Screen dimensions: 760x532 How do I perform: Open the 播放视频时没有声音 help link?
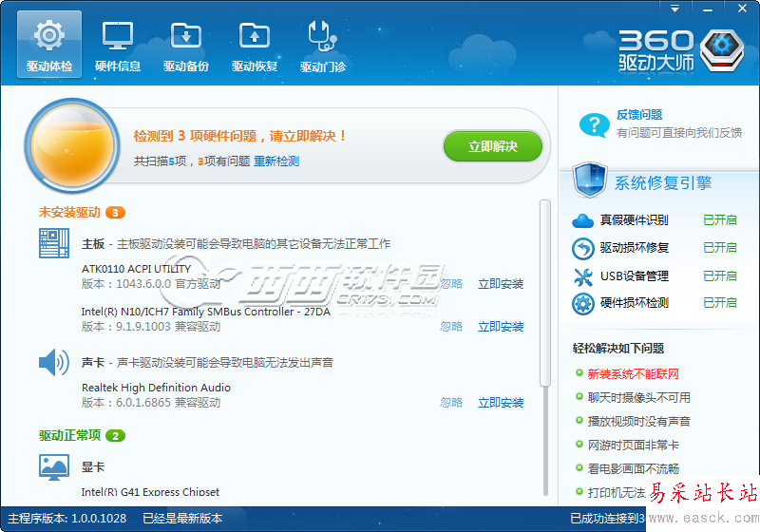coord(638,422)
